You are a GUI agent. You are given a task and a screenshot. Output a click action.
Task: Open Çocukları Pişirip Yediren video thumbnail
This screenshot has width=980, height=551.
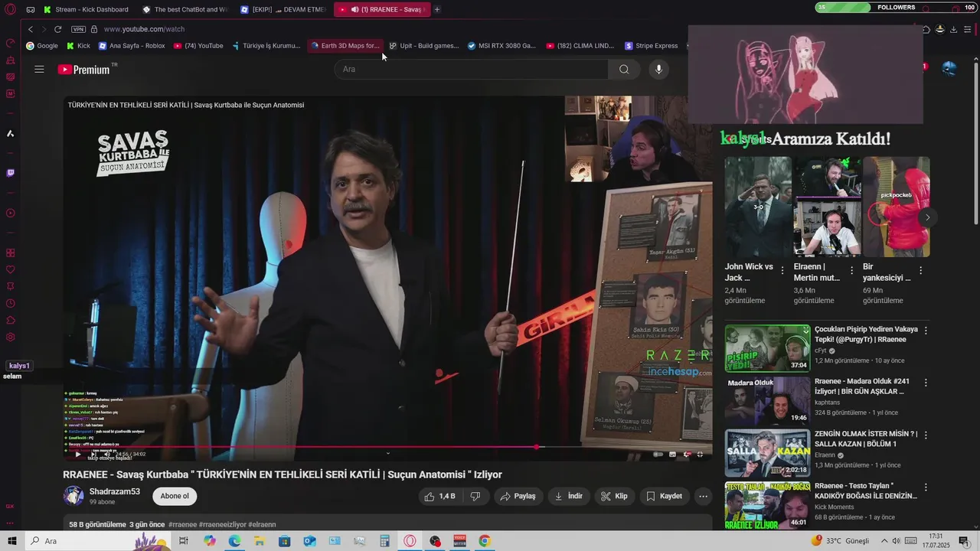(767, 348)
